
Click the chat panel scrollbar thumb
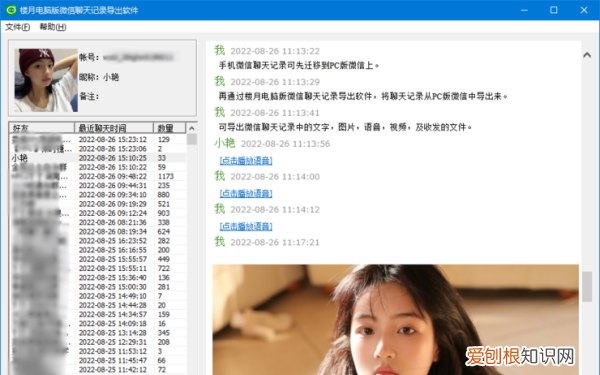(x=587, y=287)
